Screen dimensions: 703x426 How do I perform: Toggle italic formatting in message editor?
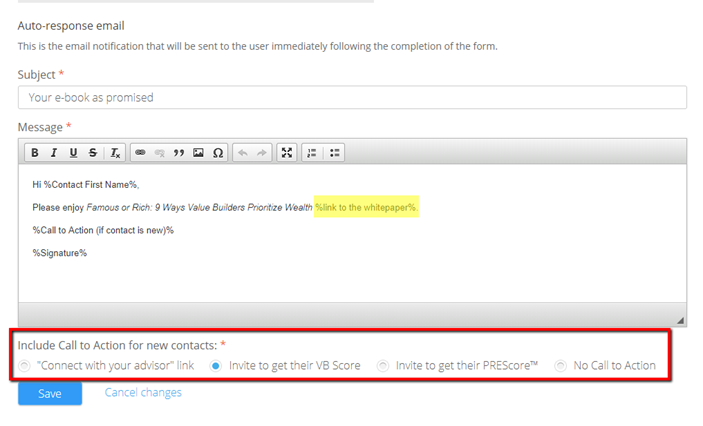click(x=54, y=153)
